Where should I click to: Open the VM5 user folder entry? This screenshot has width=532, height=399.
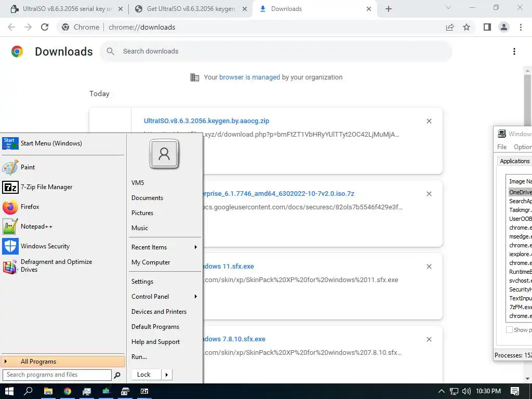coord(137,182)
